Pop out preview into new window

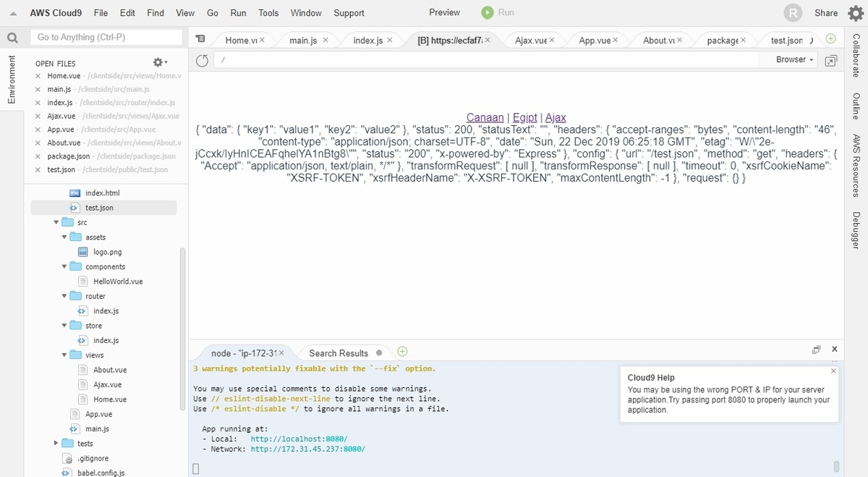(x=831, y=60)
